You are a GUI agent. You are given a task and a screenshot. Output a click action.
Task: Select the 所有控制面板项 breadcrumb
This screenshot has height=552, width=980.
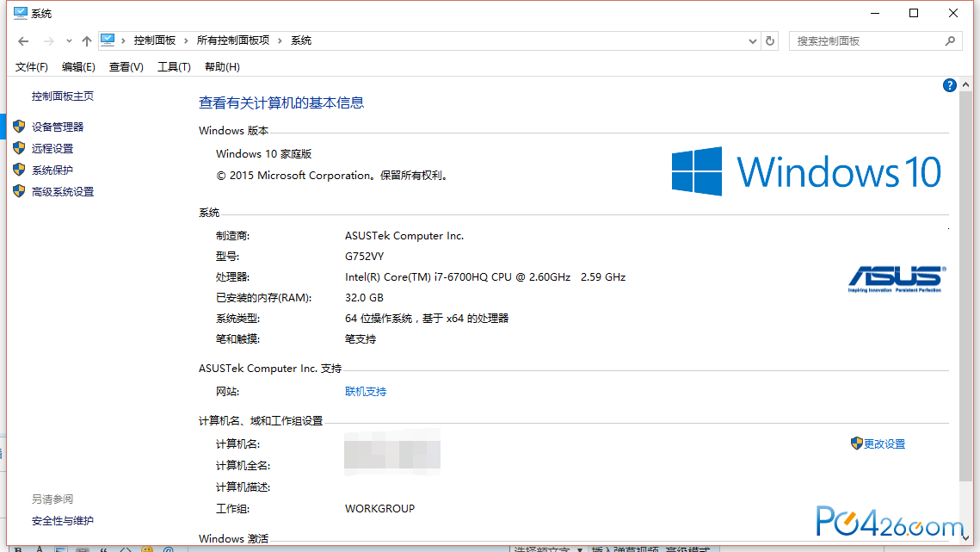point(233,40)
